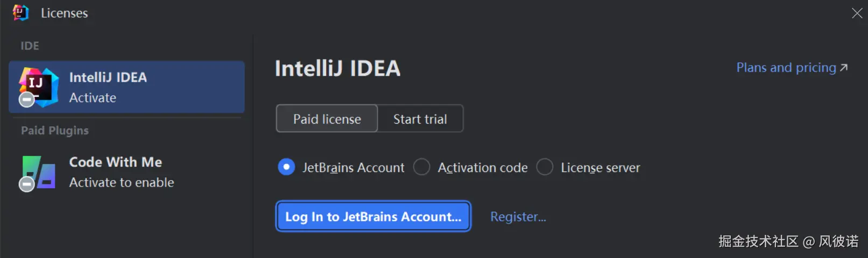
Task: Click the minus badge on IJ icon
Action: coord(26,99)
